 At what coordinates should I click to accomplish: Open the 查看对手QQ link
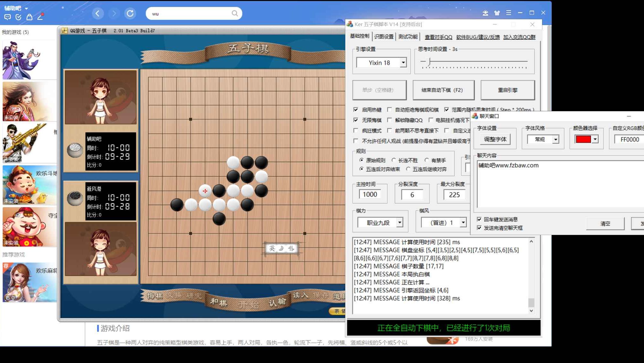(x=438, y=37)
